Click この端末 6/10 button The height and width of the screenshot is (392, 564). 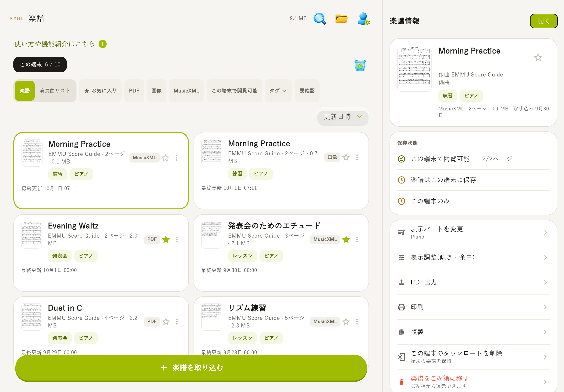click(40, 65)
